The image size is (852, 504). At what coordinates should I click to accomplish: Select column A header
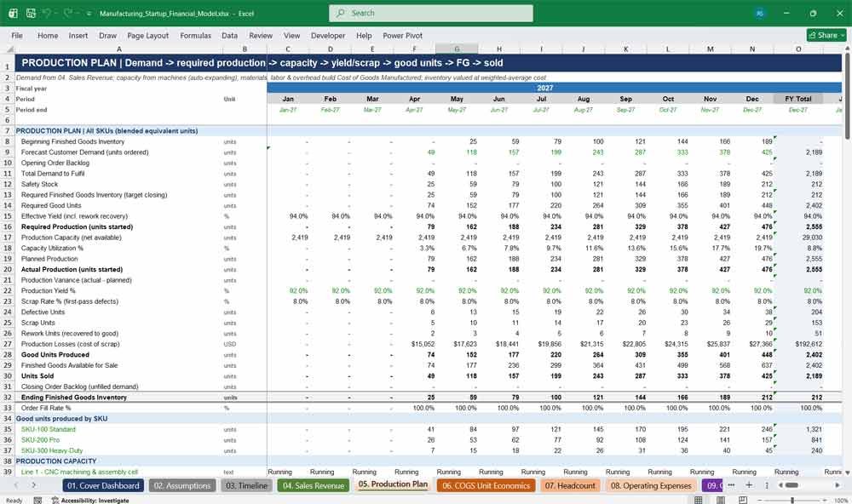[x=118, y=49]
